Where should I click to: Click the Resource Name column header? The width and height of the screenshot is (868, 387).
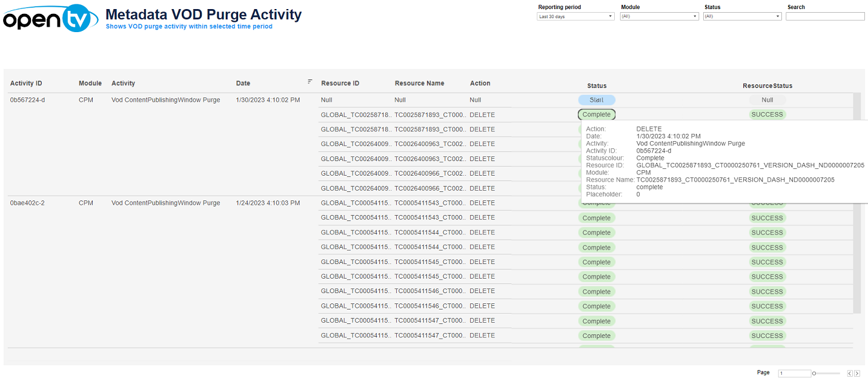419,84
